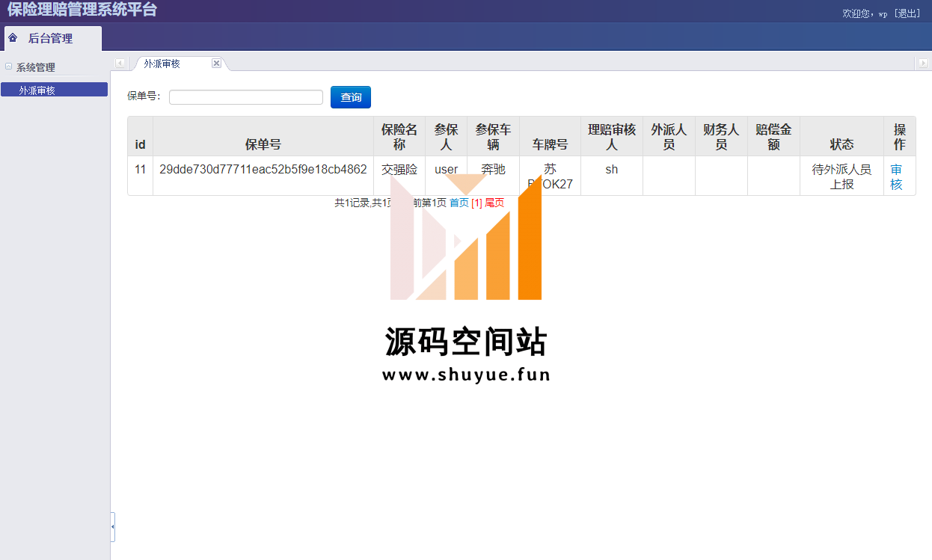Select page number [1] in the pagination
Screen dimensions: 932x560
476,203
